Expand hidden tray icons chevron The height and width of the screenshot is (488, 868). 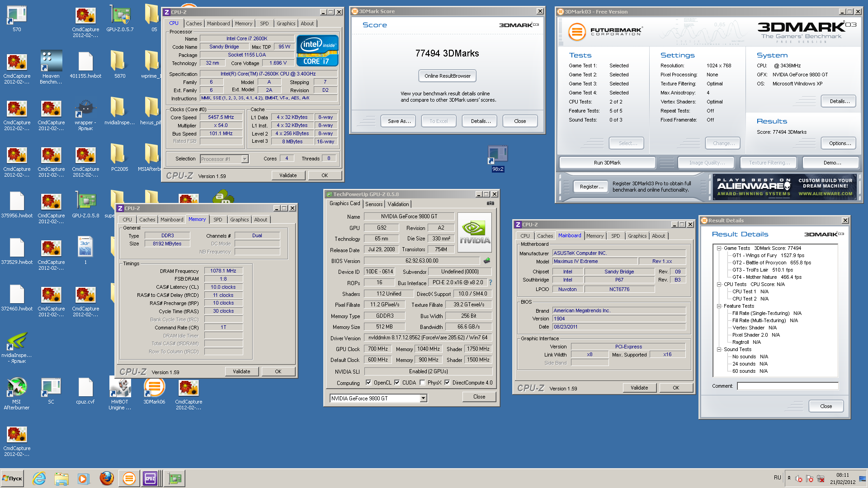[x=789, y=478]
